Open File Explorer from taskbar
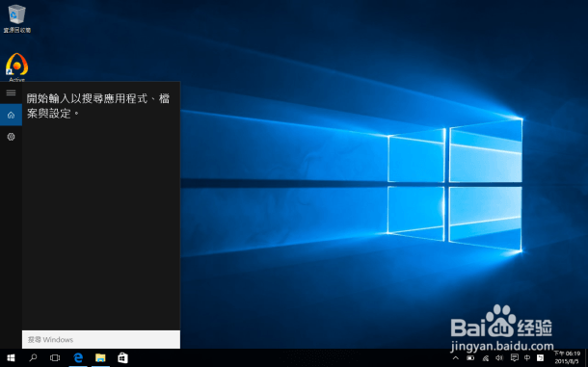This screenshot has width=588, height=367. point(100,358)
